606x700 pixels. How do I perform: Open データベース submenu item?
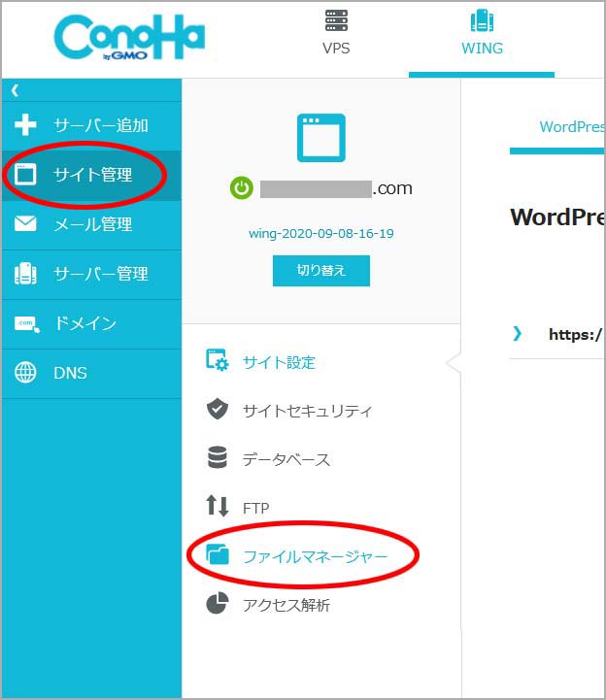pos(286,459)
